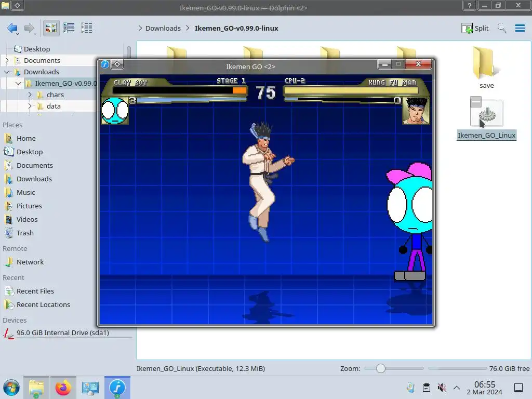Image resolution: width=532 pixels, height=399 pixels.
Task: Switch to Details view mode
Action: tap(87, 28)
